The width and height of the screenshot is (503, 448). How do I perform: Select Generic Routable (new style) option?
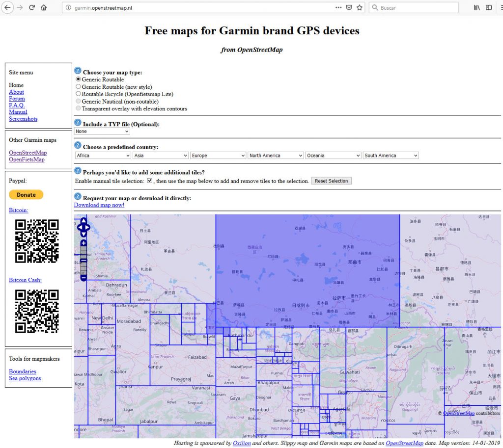pos(78,86)
